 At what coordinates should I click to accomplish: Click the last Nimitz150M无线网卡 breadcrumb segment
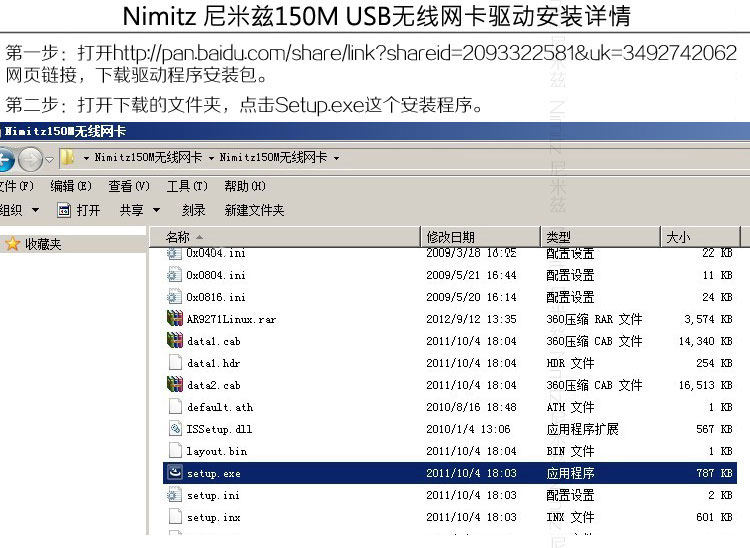(x=274, y=157)
